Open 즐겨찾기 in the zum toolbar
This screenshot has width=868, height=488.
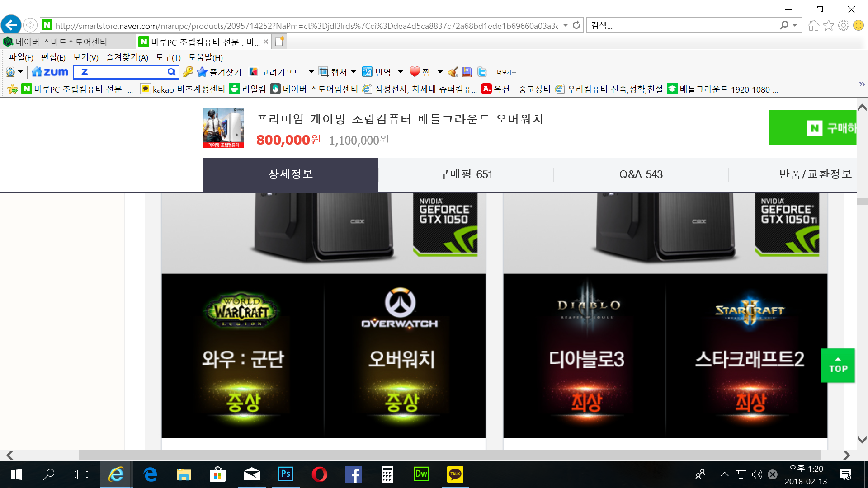point(219,72)
